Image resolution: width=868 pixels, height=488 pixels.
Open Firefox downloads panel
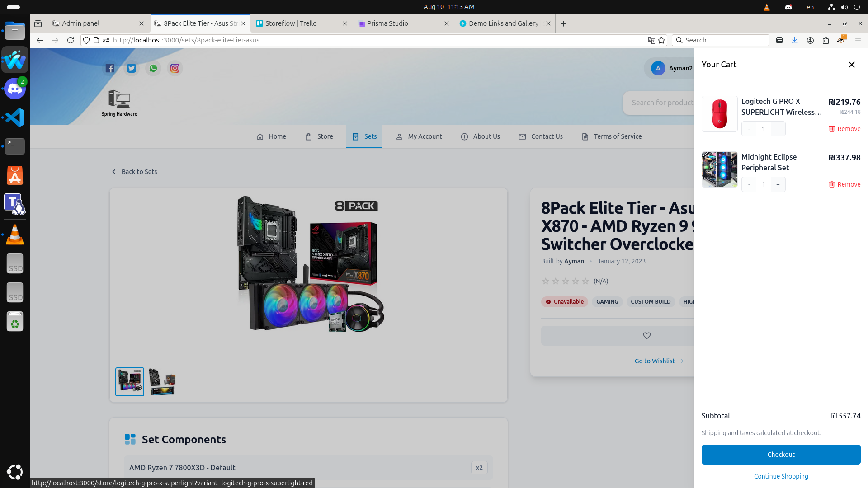[x=795, y=40]
